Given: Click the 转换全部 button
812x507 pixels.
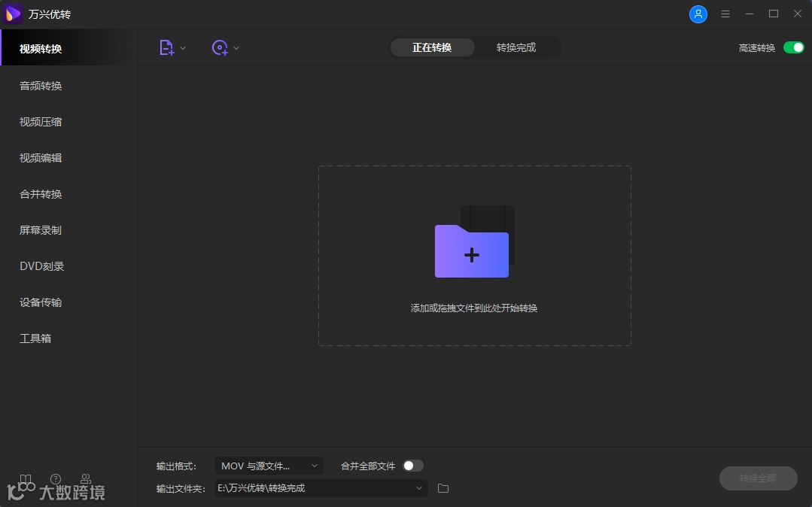Looking at the screenshot, I should 758,478.
